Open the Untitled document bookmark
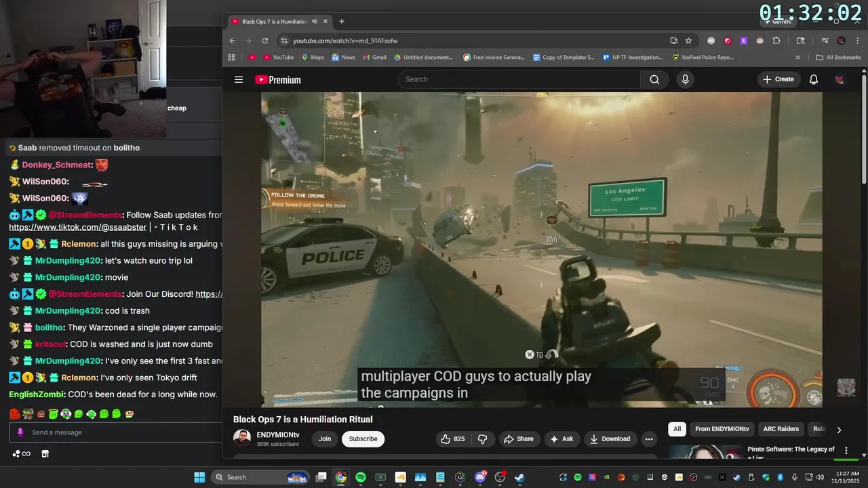 click(x=422, y=58)
